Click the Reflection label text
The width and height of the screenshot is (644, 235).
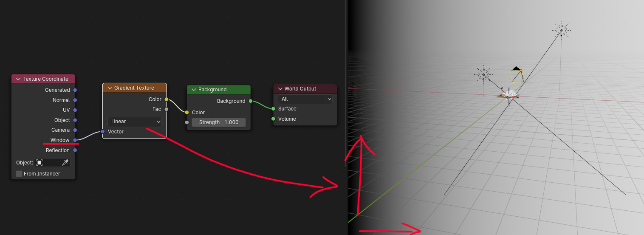(58, 150)
